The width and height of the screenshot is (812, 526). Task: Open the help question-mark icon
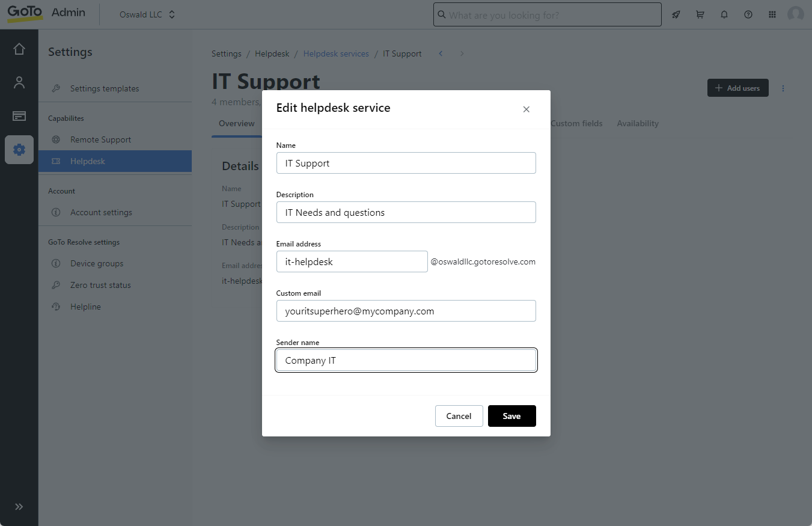748,14
